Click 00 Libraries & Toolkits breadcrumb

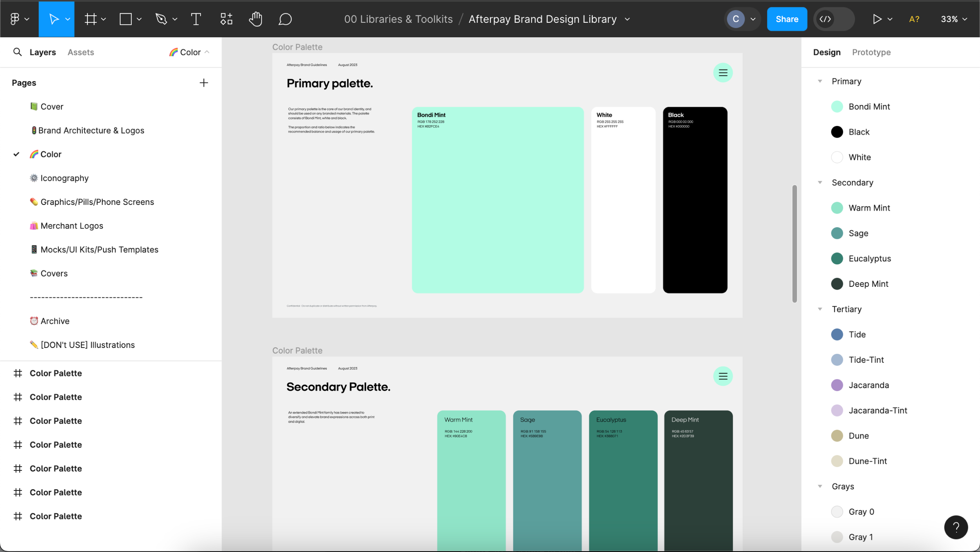398,19
